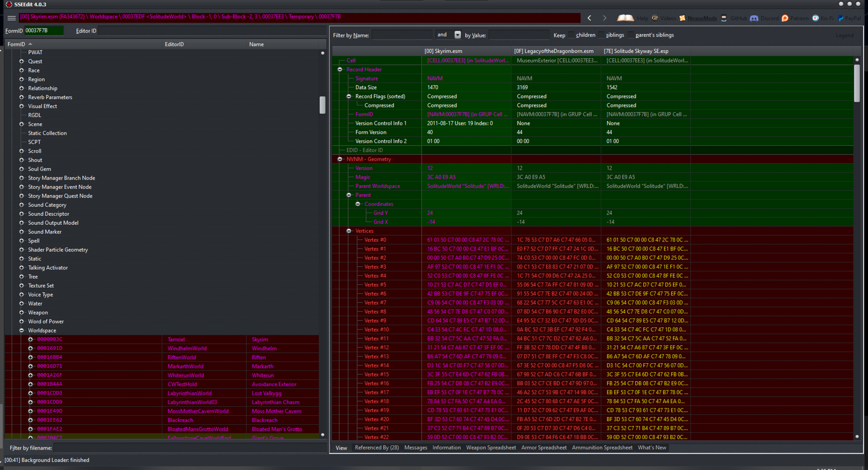Open the Ko-Fi icon
868x470 pixels.
click(816, 18)
